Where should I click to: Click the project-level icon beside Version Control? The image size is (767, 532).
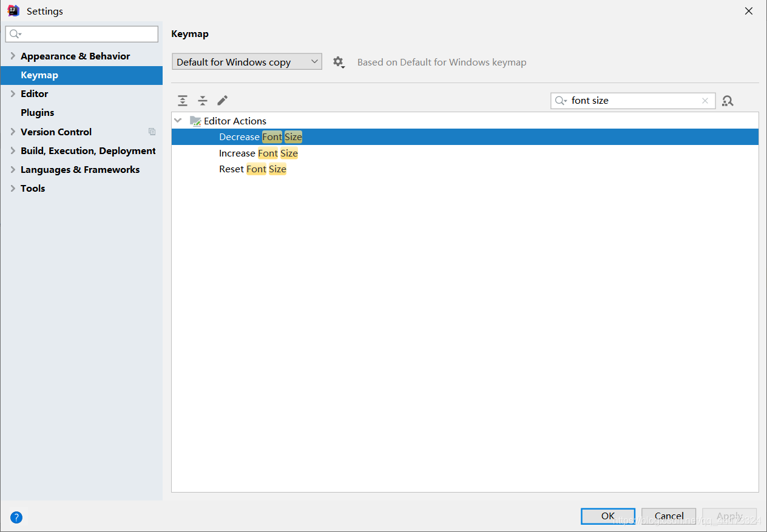click(x=152, y=132)
